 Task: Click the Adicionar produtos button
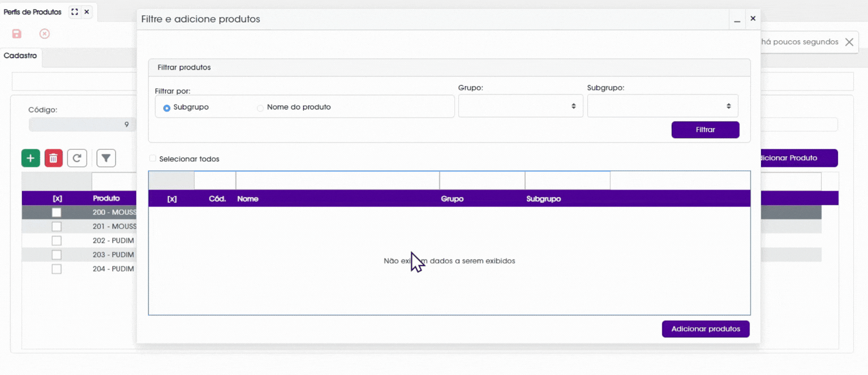706,329
